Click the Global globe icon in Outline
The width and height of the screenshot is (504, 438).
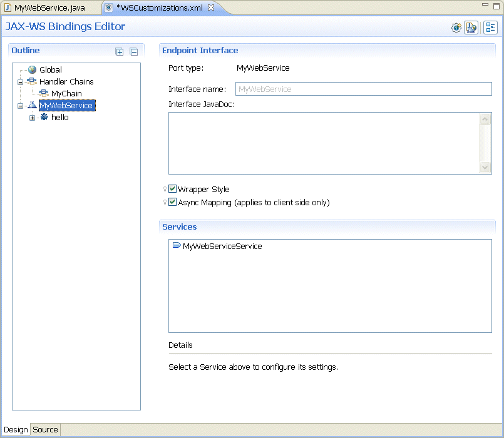(32, 69)
